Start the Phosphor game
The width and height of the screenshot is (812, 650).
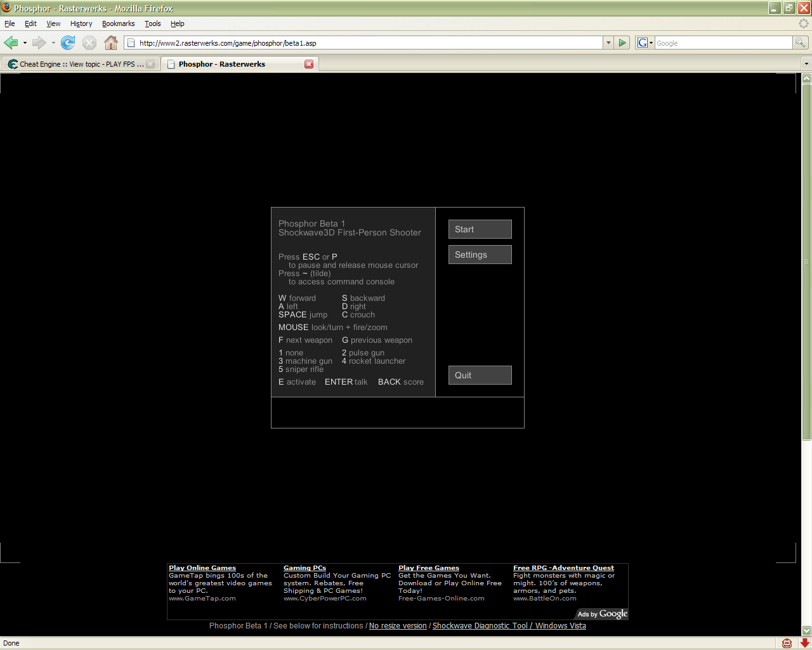point(480,229)
